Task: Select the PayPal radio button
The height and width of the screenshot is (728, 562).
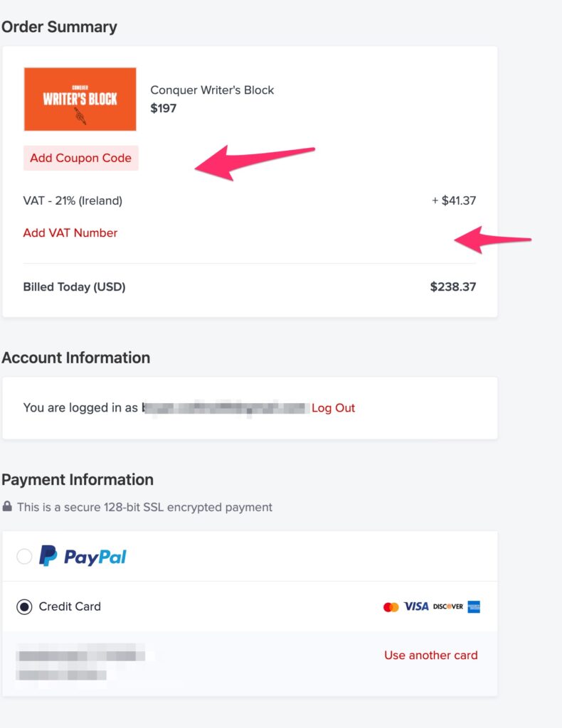Action: pyautogui.click(x=24, y=556)
